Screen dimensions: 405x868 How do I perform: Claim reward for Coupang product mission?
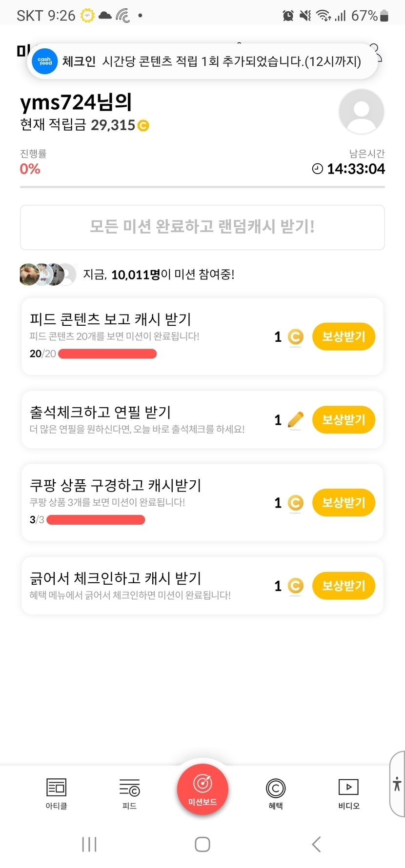344,502
